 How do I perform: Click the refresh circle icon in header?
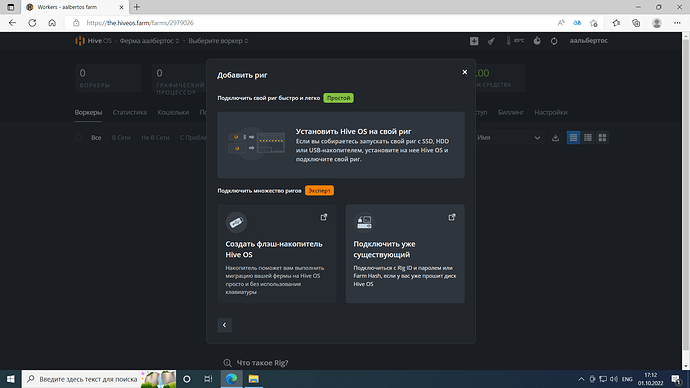[554, 41]
